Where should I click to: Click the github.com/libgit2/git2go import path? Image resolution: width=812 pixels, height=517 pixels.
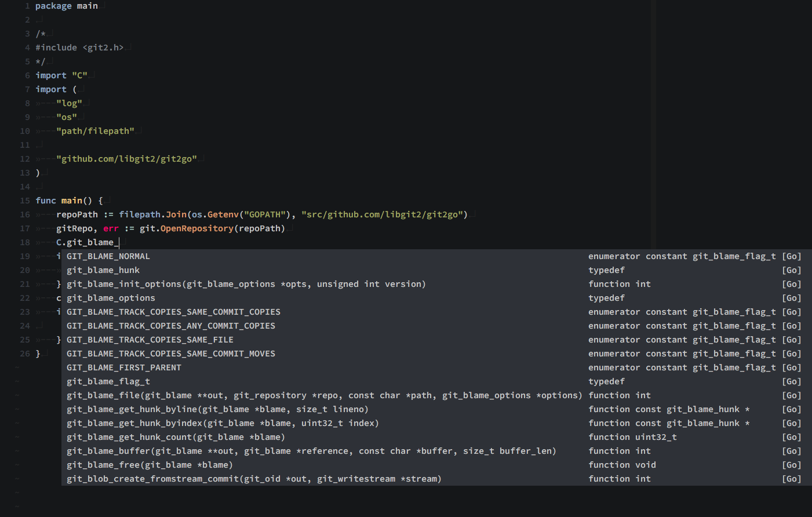(129, 158)
